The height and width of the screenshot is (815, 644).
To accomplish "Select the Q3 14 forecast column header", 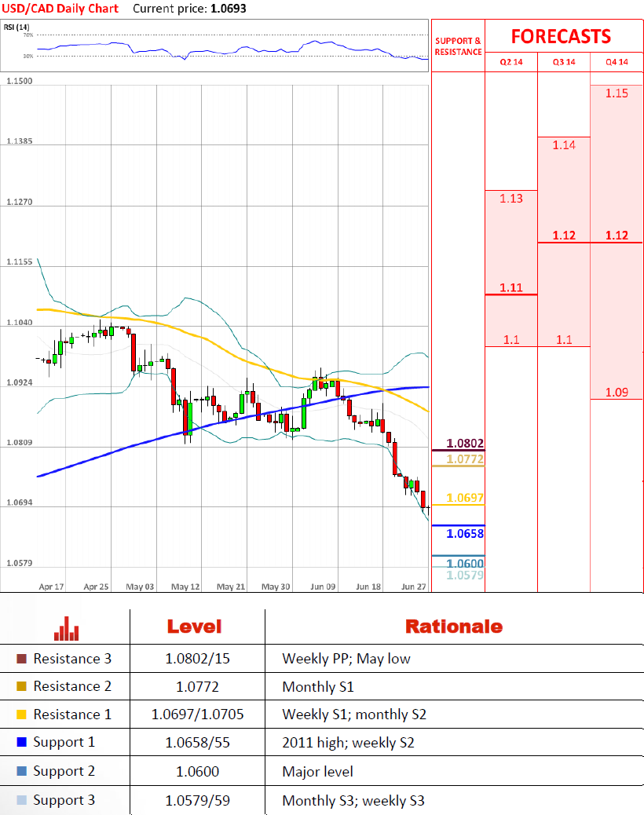I will (x=563, y=62).
